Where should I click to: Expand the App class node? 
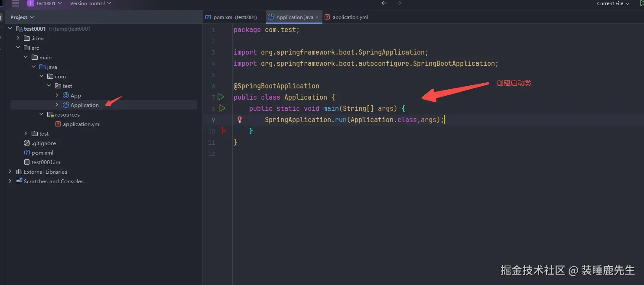[57, 96]
